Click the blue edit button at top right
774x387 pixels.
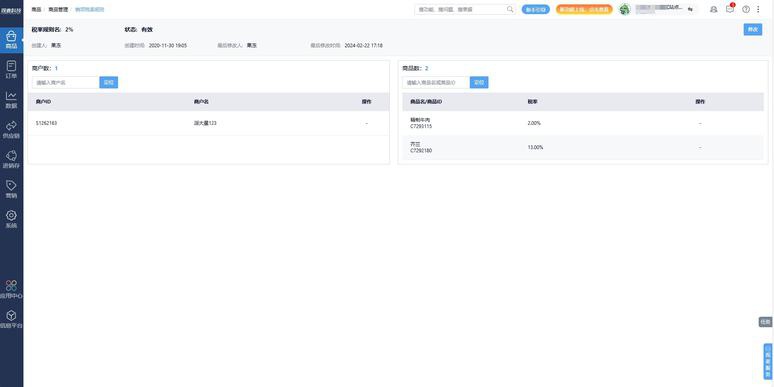pyautogui.click(x=753, y=30)
